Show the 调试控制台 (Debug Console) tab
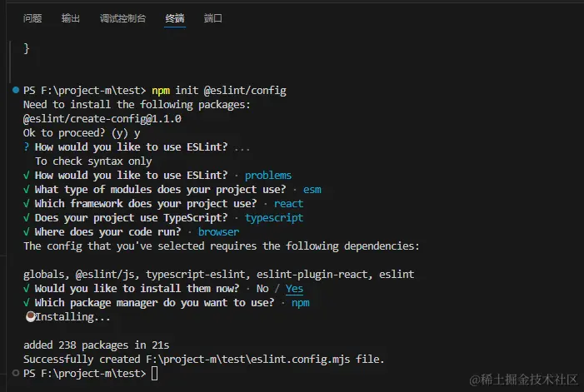Image resolution: width=584 pixels, height=392 pixels. (122, 18)
